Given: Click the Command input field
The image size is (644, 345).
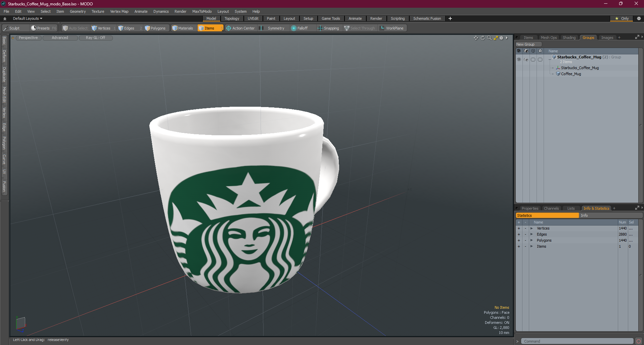Looking at the screenshot, I should pyautogui.click(x=577, y=341).
